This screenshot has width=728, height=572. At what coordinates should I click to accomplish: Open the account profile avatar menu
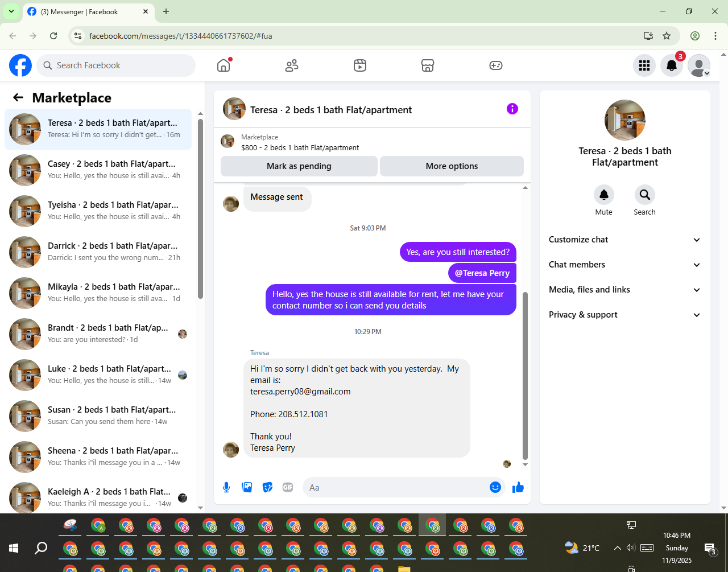(699, 65)
